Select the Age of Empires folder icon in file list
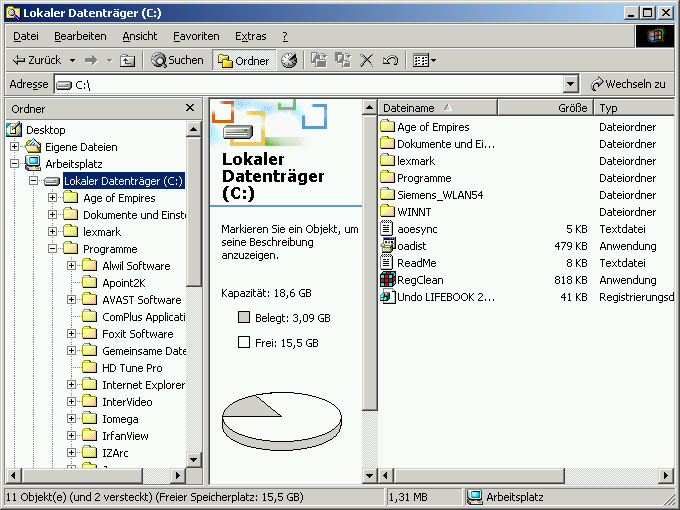The image size is (680, 510). [387, 127]
